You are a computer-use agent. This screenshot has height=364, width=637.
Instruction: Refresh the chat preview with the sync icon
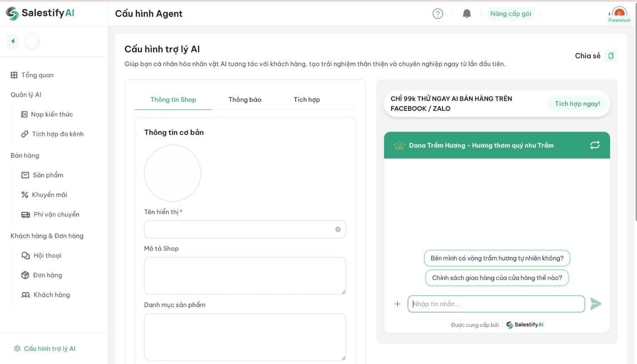595,145
